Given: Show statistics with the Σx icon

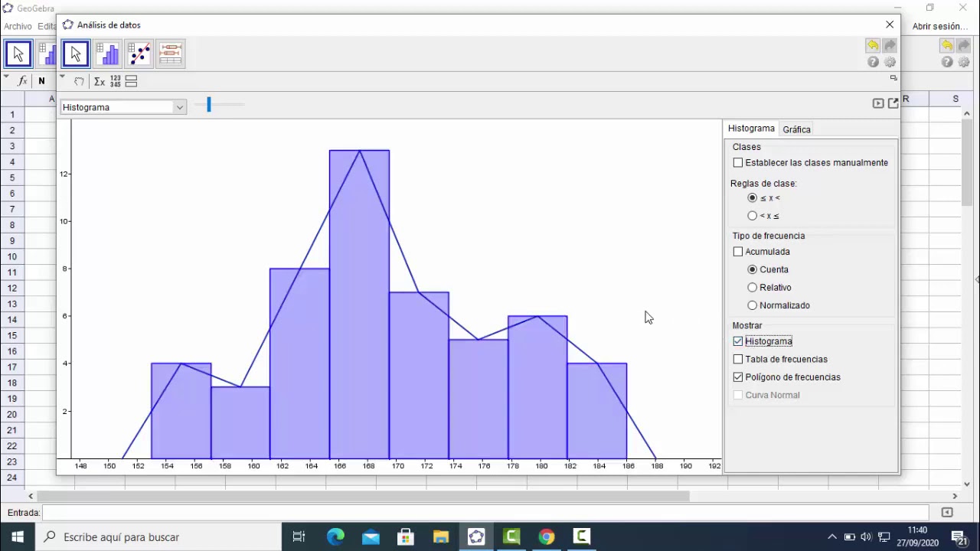Looking at the screenshot, I should [100, 81].
